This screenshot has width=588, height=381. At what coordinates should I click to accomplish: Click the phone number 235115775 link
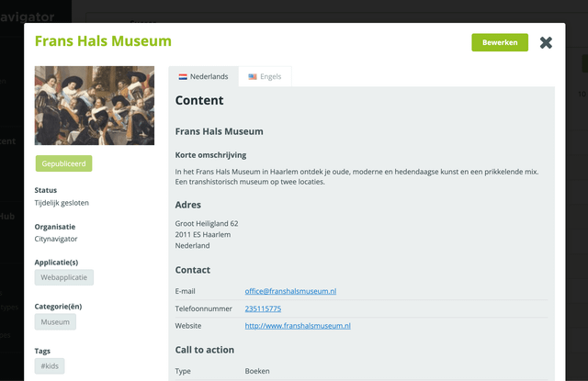coord(263,308)
